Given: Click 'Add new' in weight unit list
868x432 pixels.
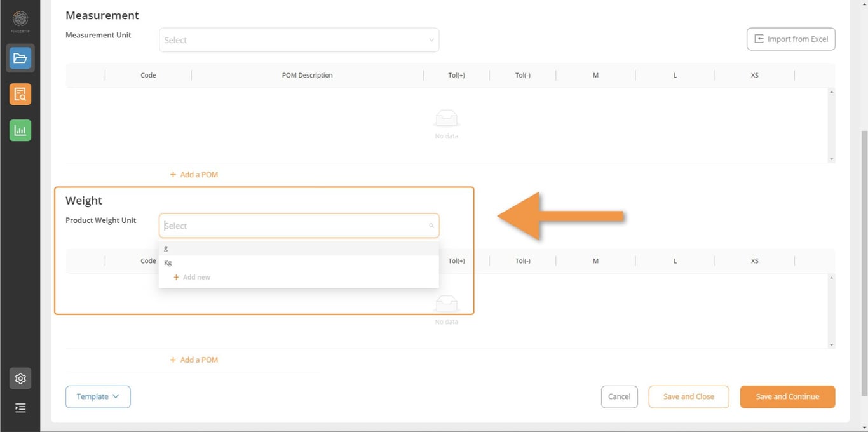Looking at the screenshot, I should (192, 277).
